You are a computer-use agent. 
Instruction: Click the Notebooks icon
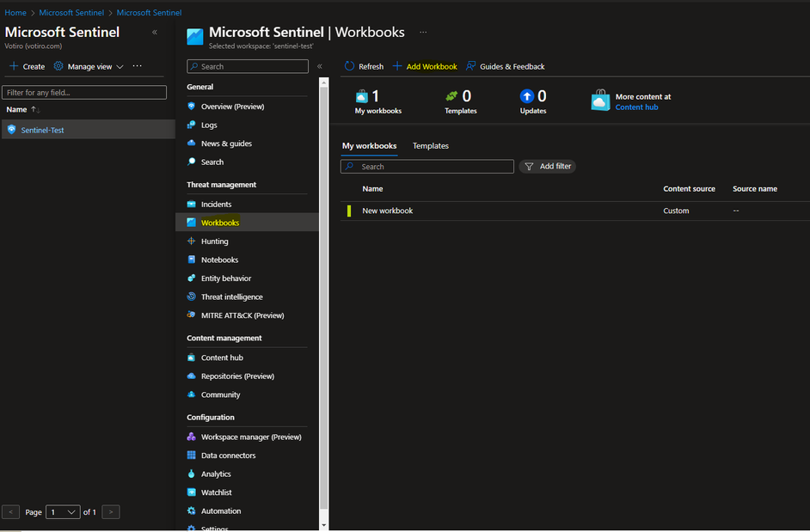pyautogui.click(x=191, y=260)
